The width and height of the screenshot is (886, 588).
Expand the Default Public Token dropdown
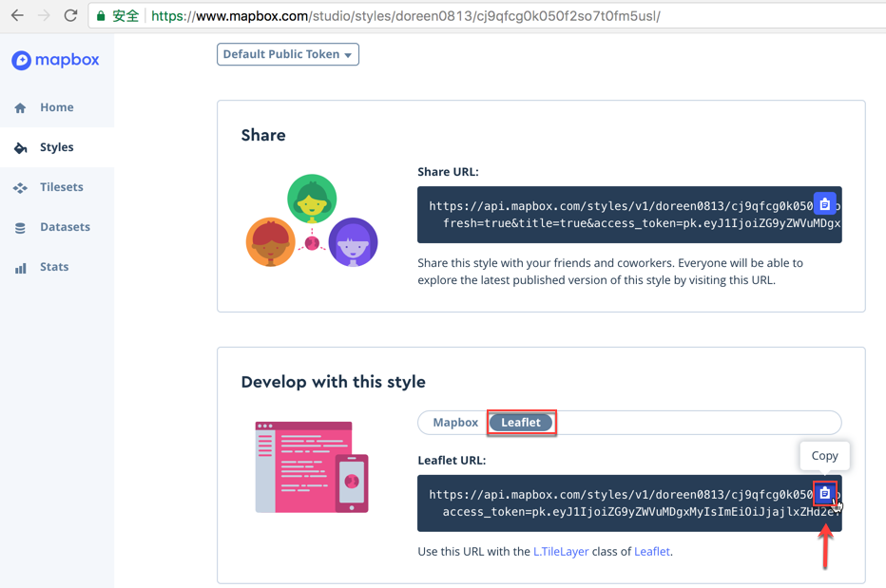pyautogui.click(x=288, y=54)
